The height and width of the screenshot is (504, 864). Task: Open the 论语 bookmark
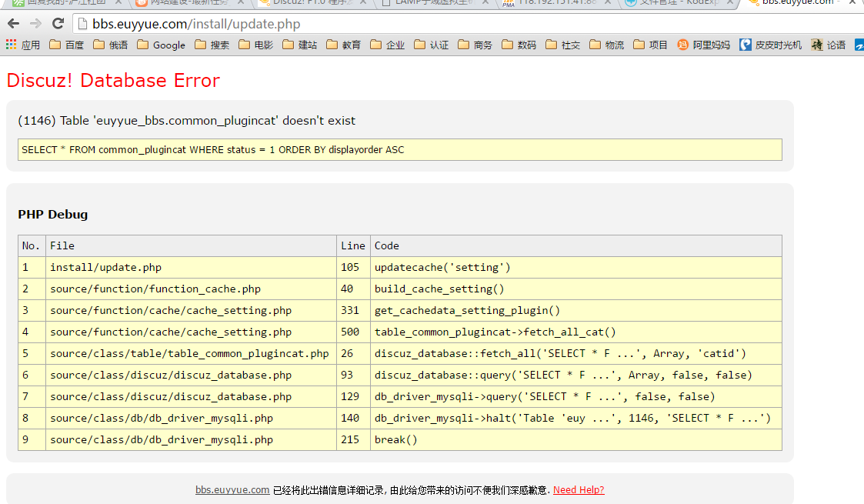(828, 45)
